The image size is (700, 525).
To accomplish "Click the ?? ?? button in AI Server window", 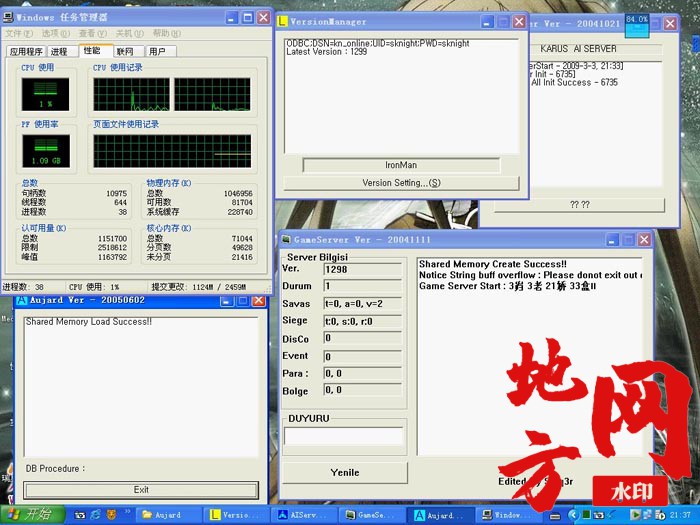I will coord(580,205).
